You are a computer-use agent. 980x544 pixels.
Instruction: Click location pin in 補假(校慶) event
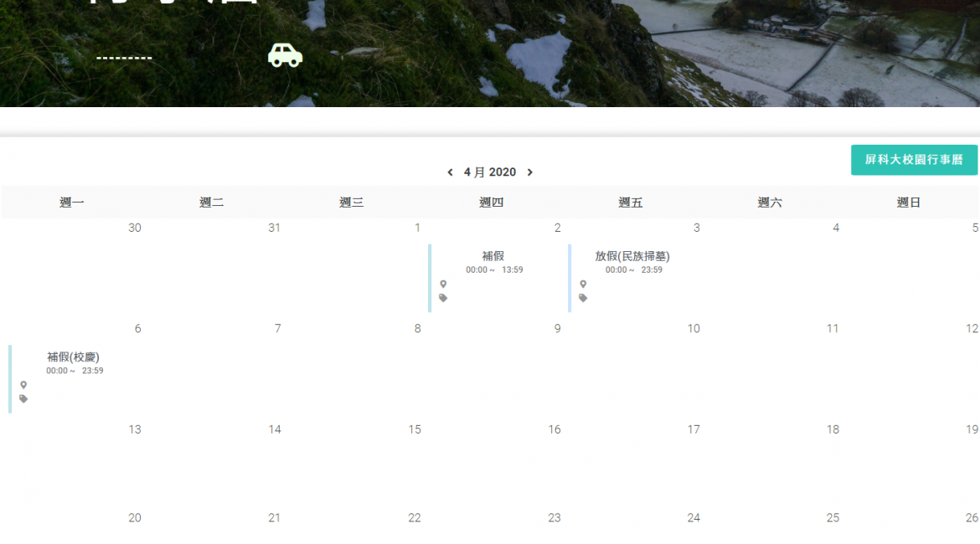(23, 385)
